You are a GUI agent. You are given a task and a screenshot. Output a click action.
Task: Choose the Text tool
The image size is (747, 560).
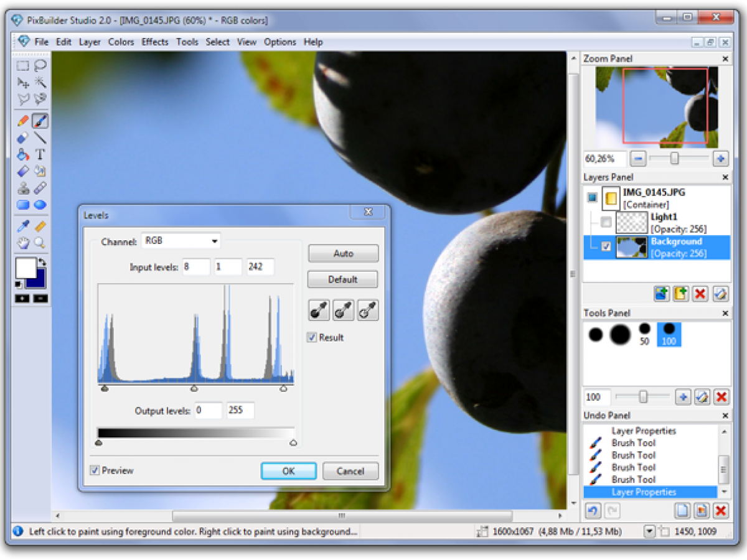(x=40, y=154)
